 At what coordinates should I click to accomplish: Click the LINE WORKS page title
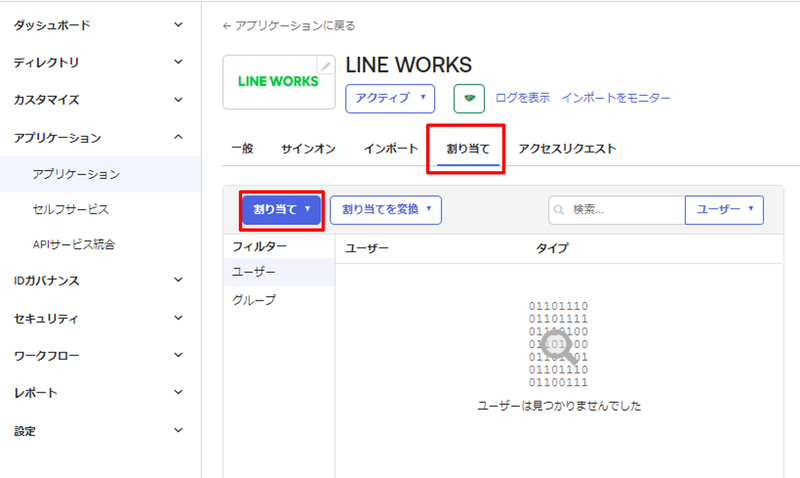(x=409, y=65)
